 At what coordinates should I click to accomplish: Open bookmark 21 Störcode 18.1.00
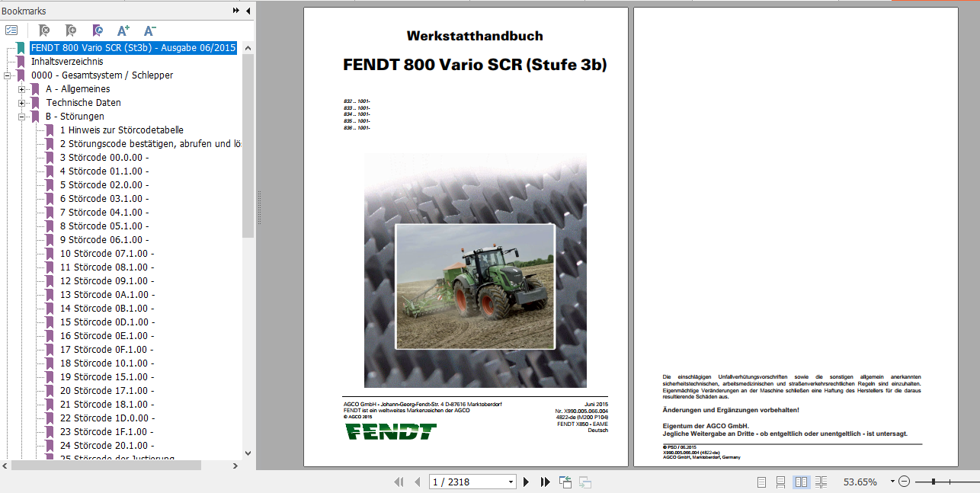(107, 405)
